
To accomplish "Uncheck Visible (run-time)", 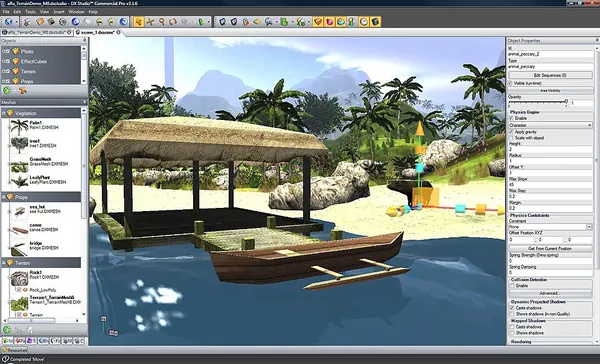I will (x=510, y=83).
